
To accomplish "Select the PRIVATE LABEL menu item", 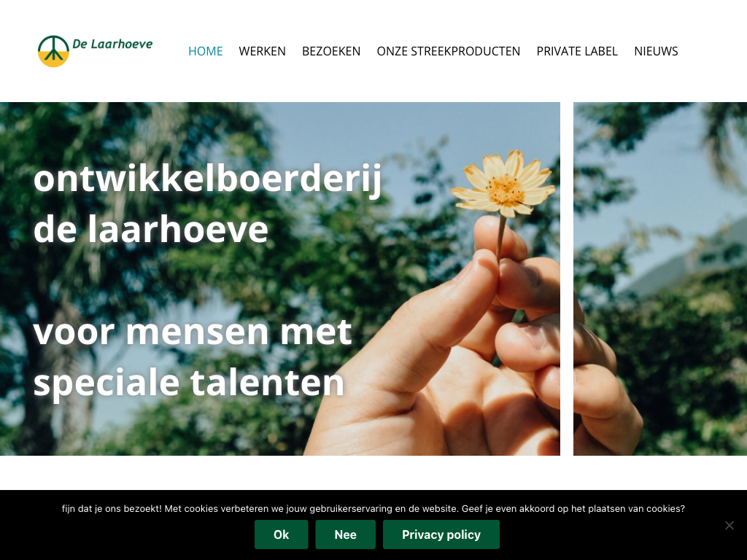I will (x=577, y=51).
